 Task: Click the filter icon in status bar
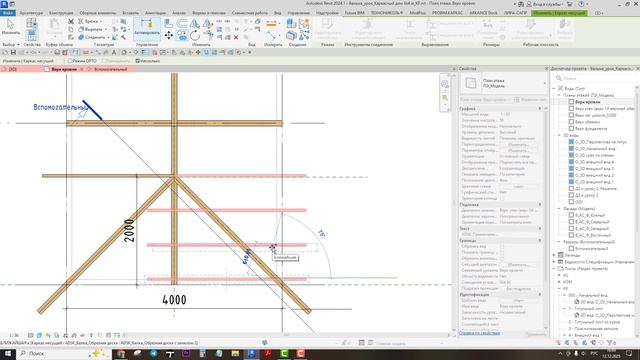point(611,343)
